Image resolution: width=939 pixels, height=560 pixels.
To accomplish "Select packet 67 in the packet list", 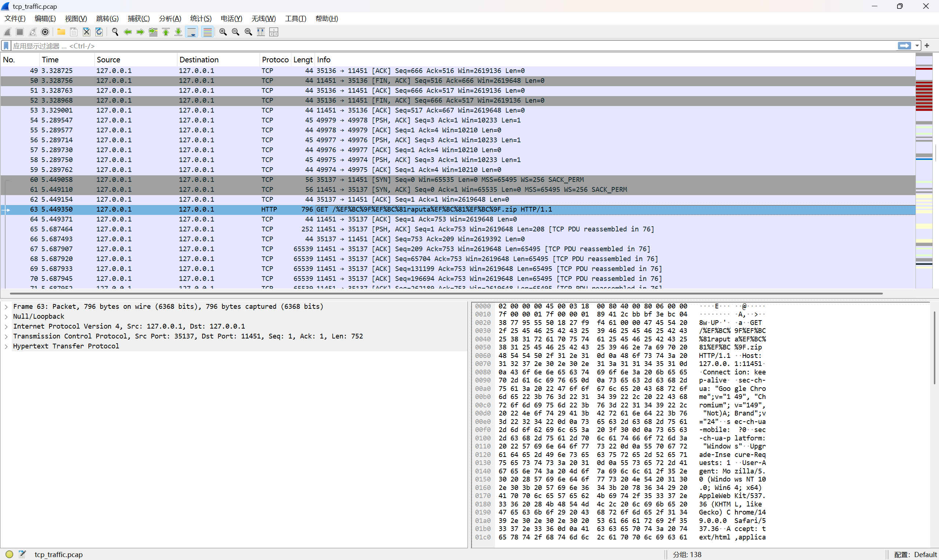I will tap(458, 249).
